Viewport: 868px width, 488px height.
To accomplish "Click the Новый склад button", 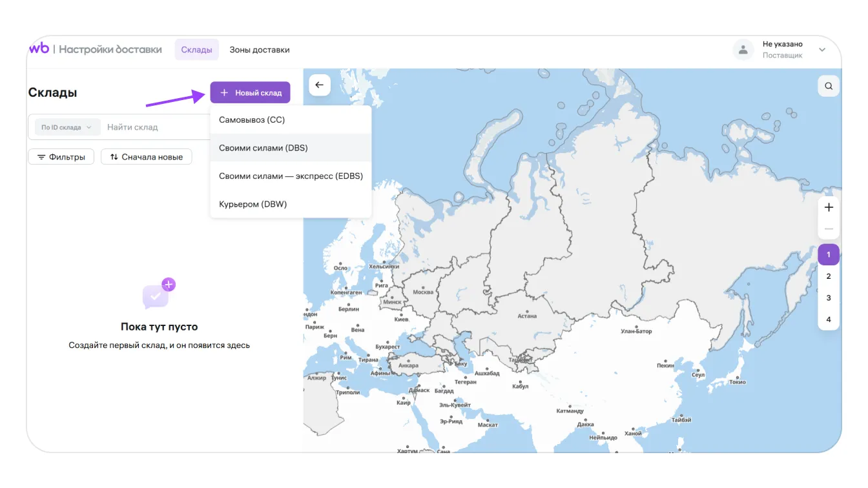I will coord(250,92).
